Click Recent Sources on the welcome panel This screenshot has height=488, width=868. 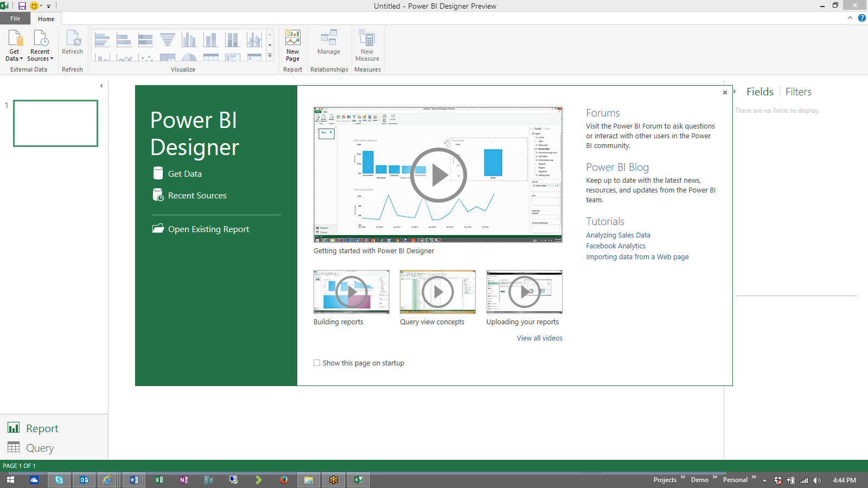[190, 195]
